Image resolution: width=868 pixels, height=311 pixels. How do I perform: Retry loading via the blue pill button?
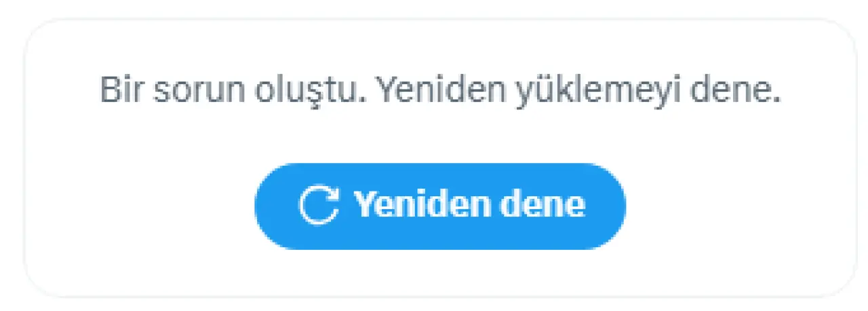tap(440, 206)
